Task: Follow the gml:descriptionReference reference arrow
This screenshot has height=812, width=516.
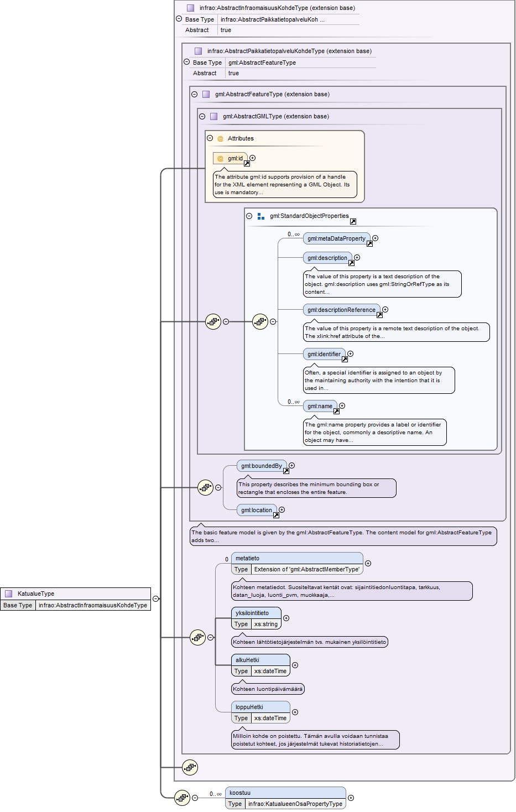Action: [379, 315]
